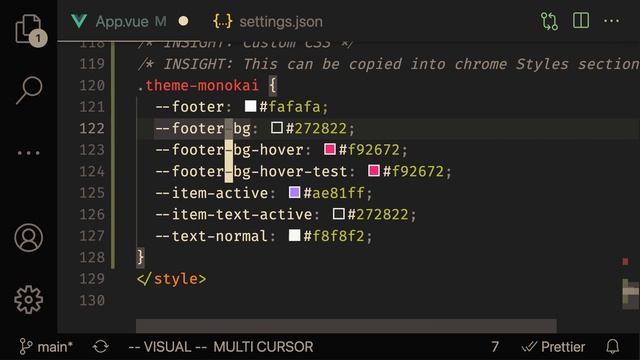Click the --item-text-active property name
Image resolution: width=640 pixels, height=360 pixels.
[x=233, y=214]
